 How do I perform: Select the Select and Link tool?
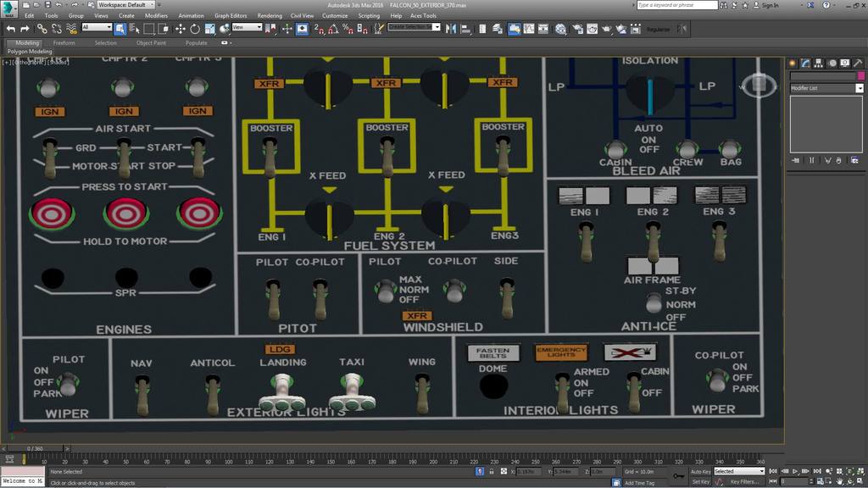pyautogui.click(x=42, y=29)
